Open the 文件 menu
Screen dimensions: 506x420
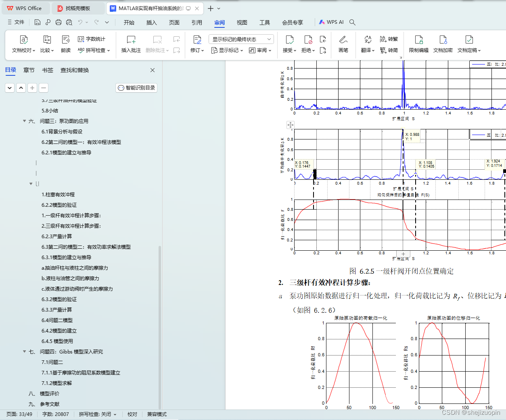pos(16,22)
